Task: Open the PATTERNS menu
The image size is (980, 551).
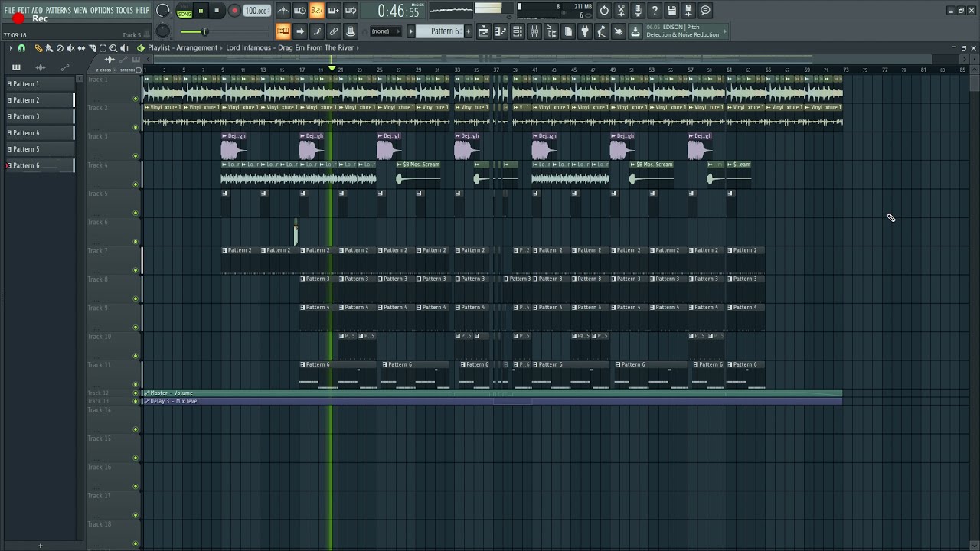Action: tap(58, 10)
